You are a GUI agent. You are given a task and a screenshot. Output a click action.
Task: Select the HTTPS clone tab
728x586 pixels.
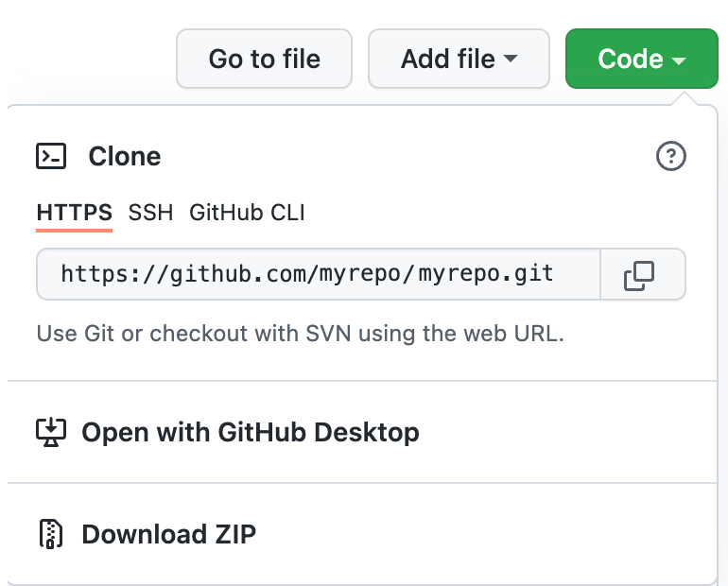coord(75,213)
